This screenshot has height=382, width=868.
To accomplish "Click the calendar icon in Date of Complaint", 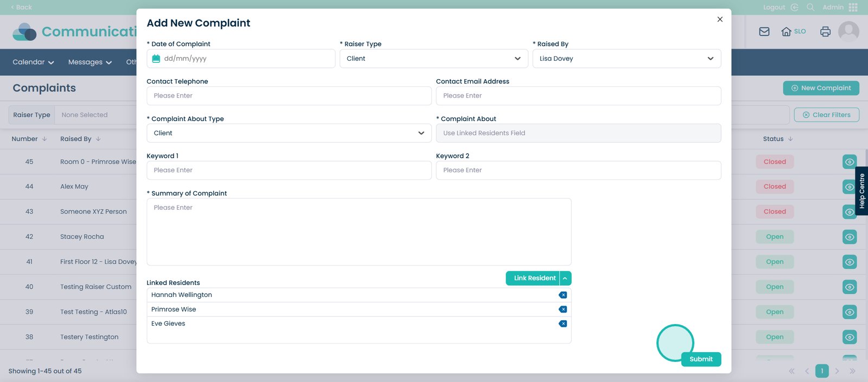I will [156, 59].
